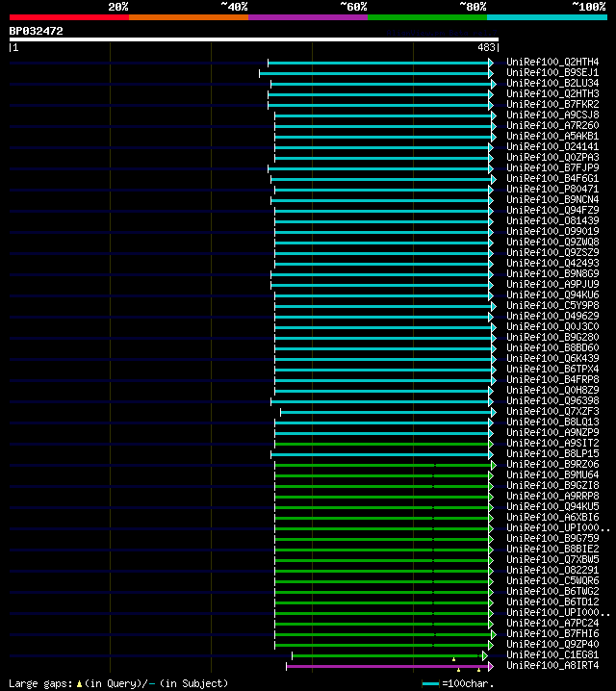Click the purple arrowhead of UniRef100_A8IRT4 alignment
This screenshot has height=691, width=616.
click(x=491, y=666)
